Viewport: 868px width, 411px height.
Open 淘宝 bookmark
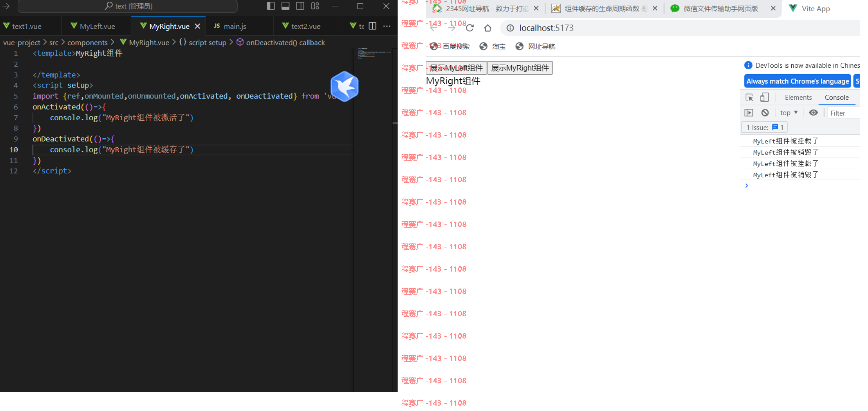pyautogui.click(x=493, y=46)
